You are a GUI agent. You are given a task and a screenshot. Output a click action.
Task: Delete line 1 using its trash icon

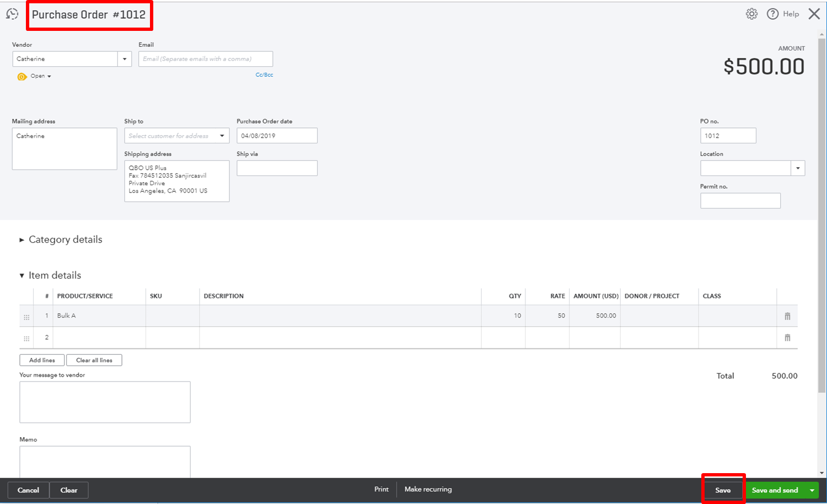pos(787,315)
